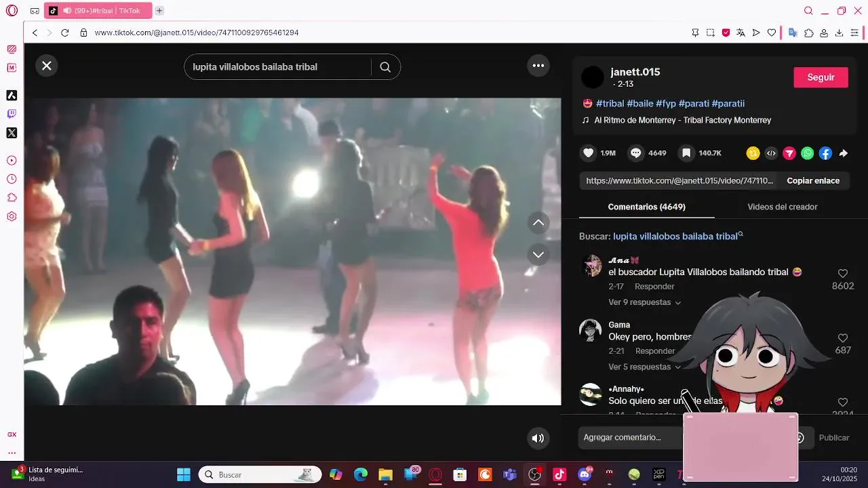Share the video on Facebook
Image resolution: width=868 pixels, height=488 pixels.
click(x=825, y=153)
